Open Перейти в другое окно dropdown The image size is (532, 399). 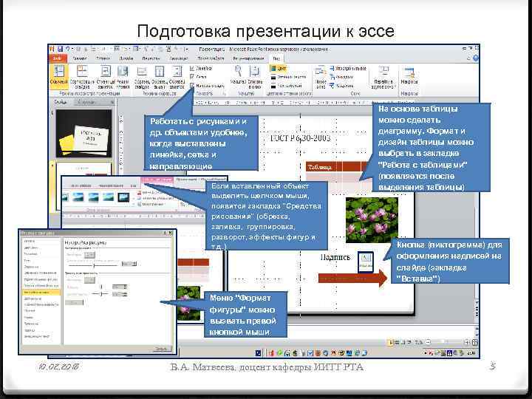383,78
